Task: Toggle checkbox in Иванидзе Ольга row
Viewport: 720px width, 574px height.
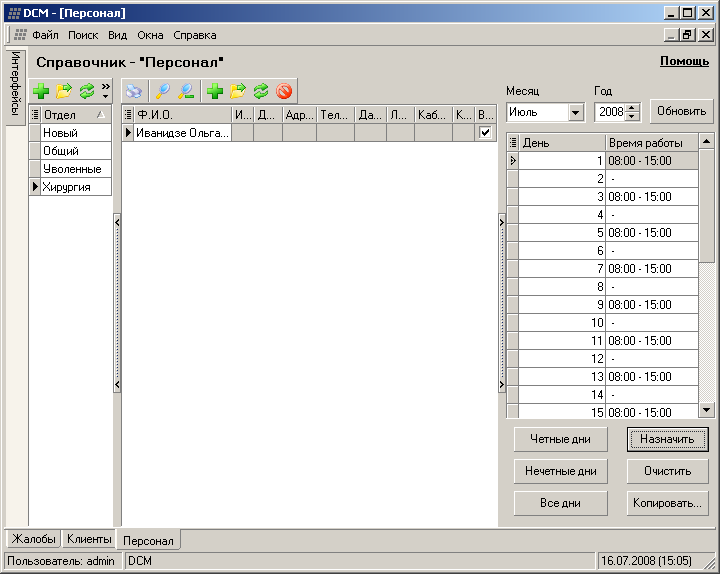Action: tap(485, 132)
